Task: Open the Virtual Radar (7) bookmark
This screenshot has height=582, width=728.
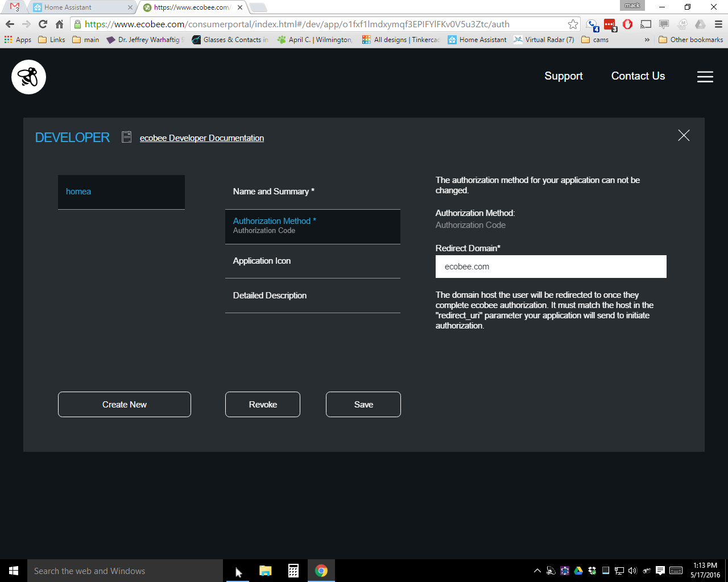Action: [544, 40]
